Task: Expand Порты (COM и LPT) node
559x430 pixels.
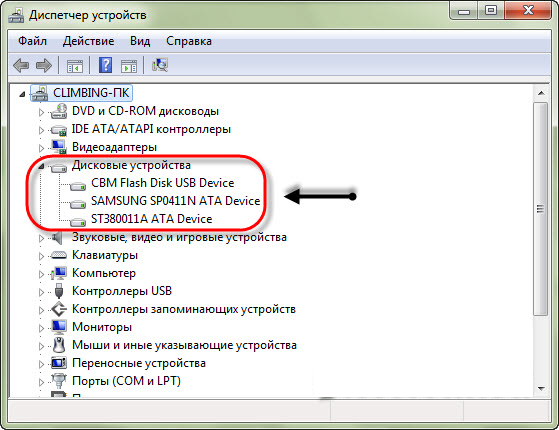Action: point(41,382)
